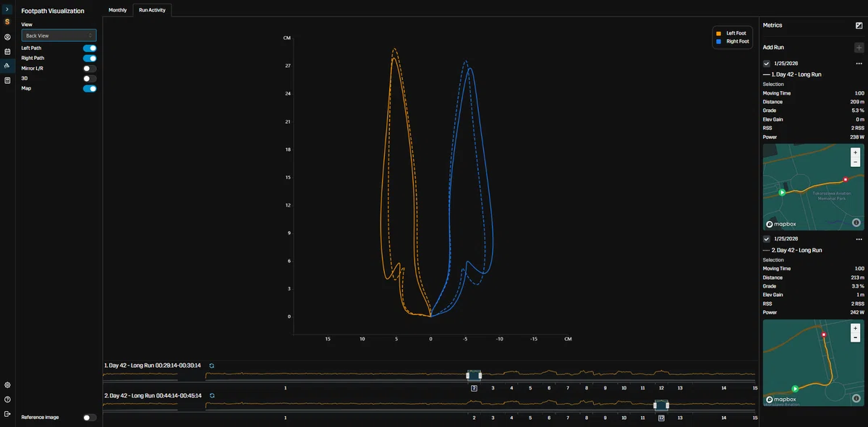Zoom out on second run map

click(x=856, y=337)
